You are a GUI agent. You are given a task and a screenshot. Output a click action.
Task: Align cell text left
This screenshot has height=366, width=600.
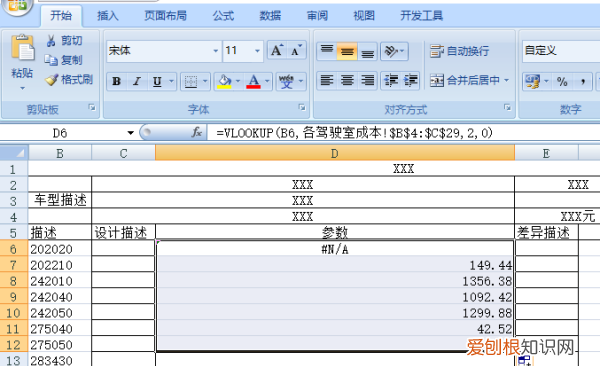coord(327,80)
